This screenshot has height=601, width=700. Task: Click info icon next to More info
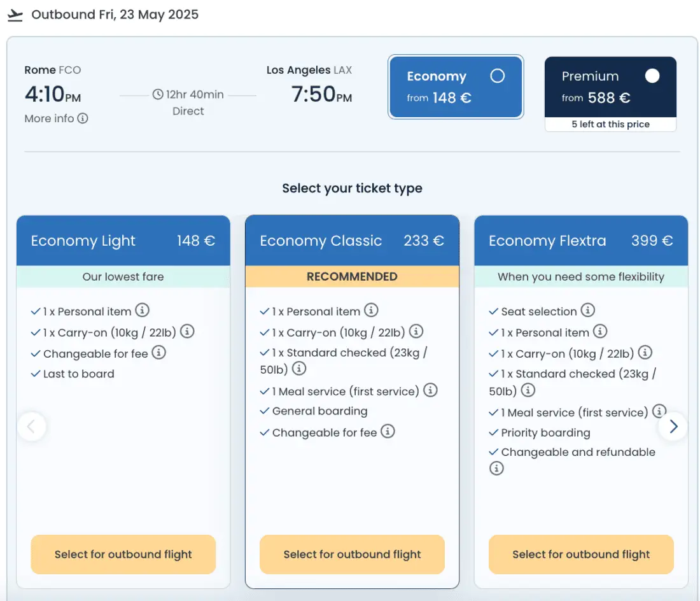(83, 118)
